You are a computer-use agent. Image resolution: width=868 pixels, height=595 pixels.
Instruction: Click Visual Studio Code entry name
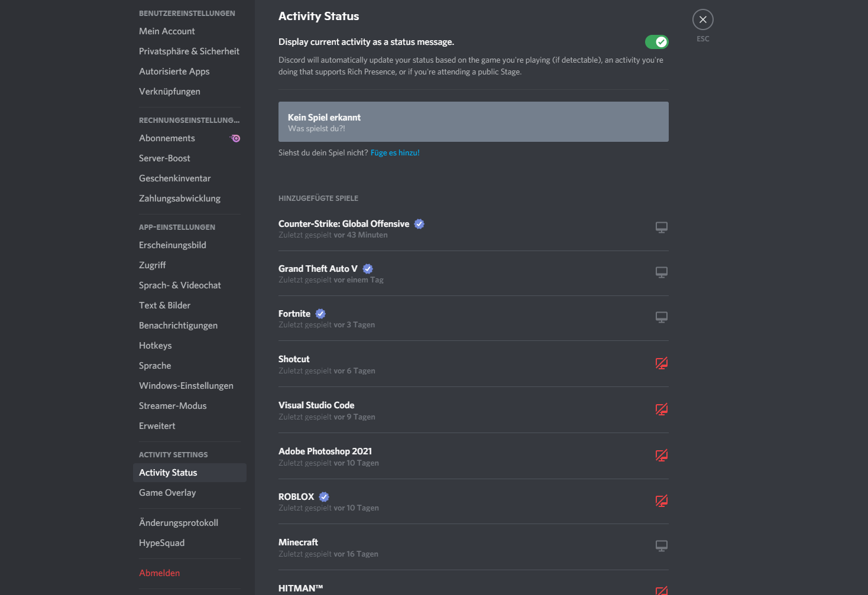(316, 405)
